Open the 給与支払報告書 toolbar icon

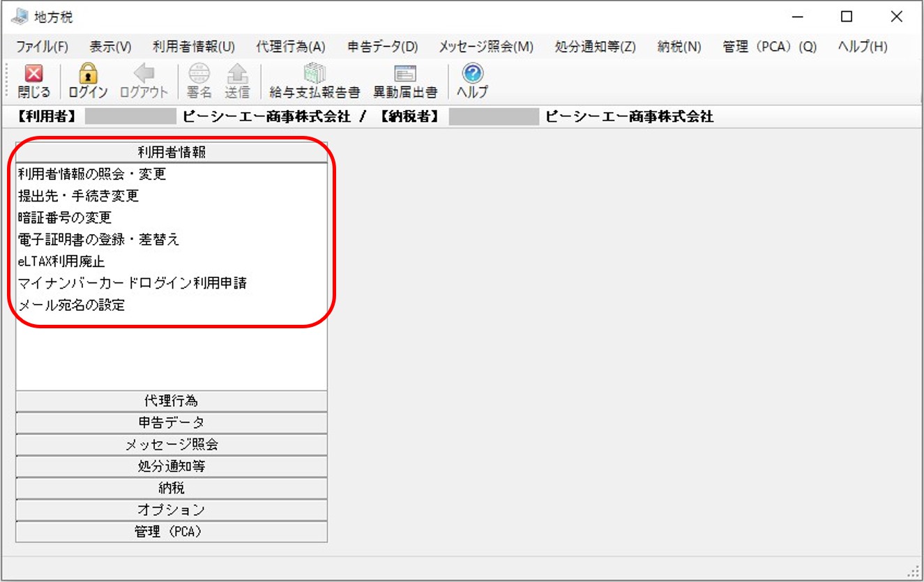click(x=315, y=74)
